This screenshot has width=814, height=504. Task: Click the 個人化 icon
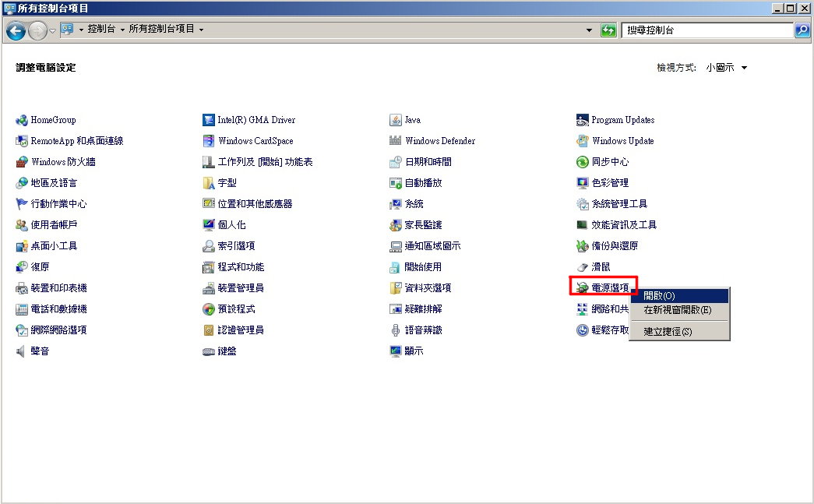point(208,225)
